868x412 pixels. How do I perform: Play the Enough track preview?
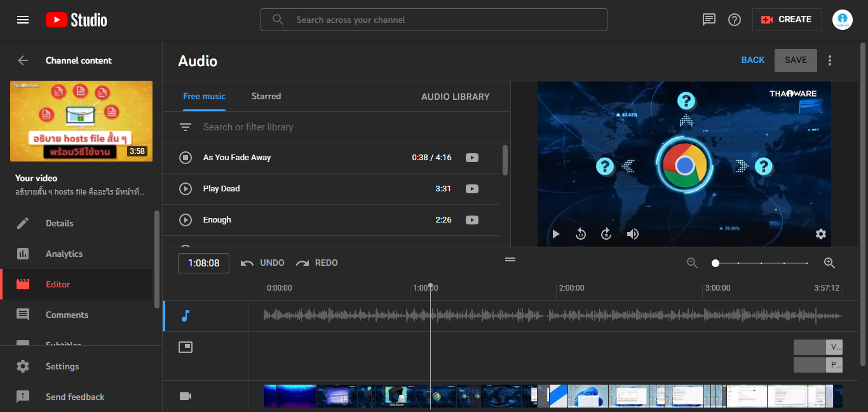click(x=186, y=220)
